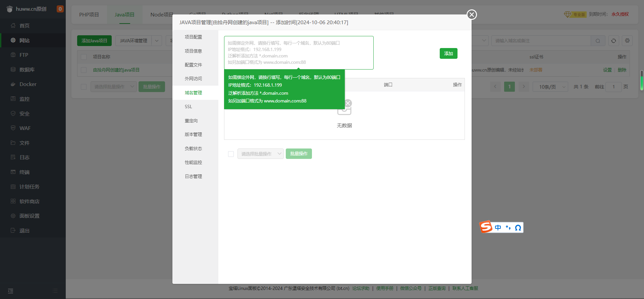Open the WAF shield icon in sidebar
The height and width of the screenshot is (299, 644).
(x=13, y=128)
